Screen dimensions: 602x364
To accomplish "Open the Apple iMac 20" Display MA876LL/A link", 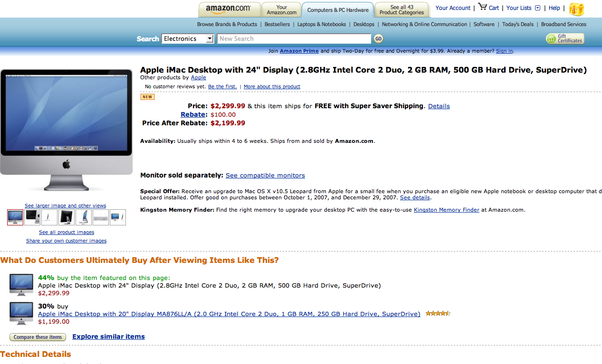I will pyautogui.click(x=229, y=314).
